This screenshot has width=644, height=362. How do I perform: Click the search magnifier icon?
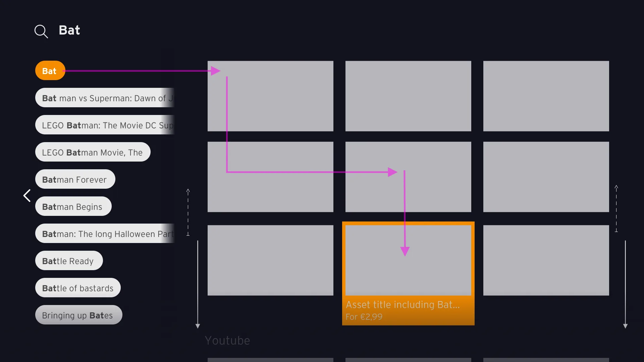[x=41, y=31]
